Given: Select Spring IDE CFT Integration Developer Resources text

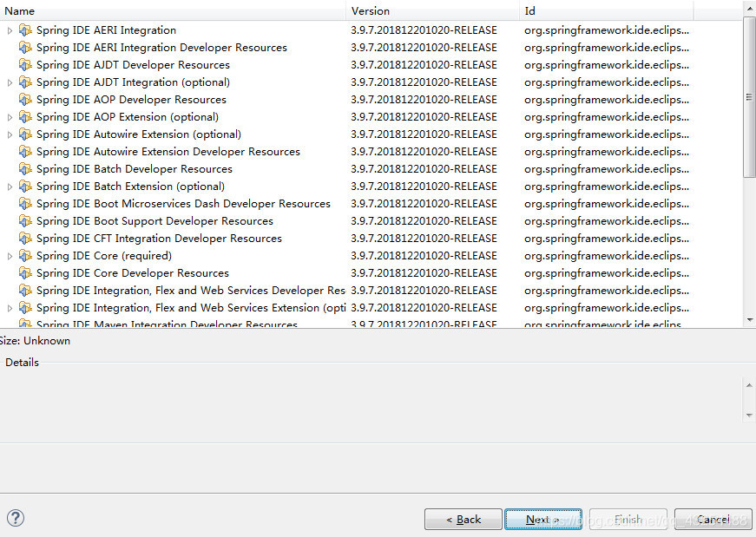Looking at the screenshot, I should (x=159, y=239).
